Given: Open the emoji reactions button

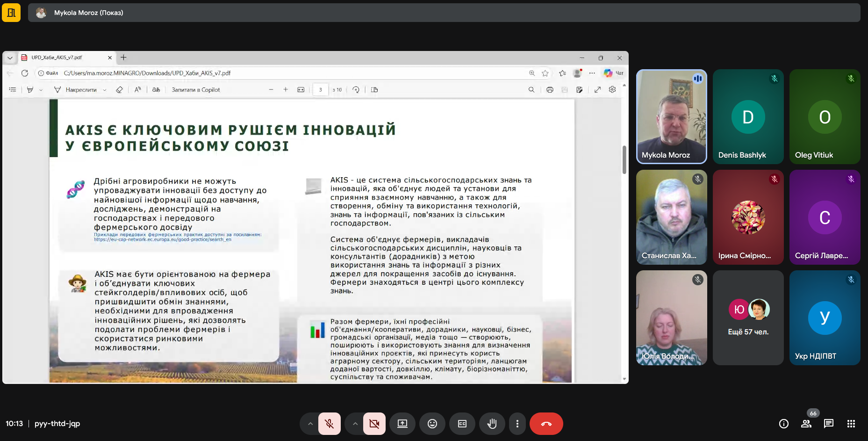Looking at the screenshot, I should pyautogui.click(x=432, y=424).
